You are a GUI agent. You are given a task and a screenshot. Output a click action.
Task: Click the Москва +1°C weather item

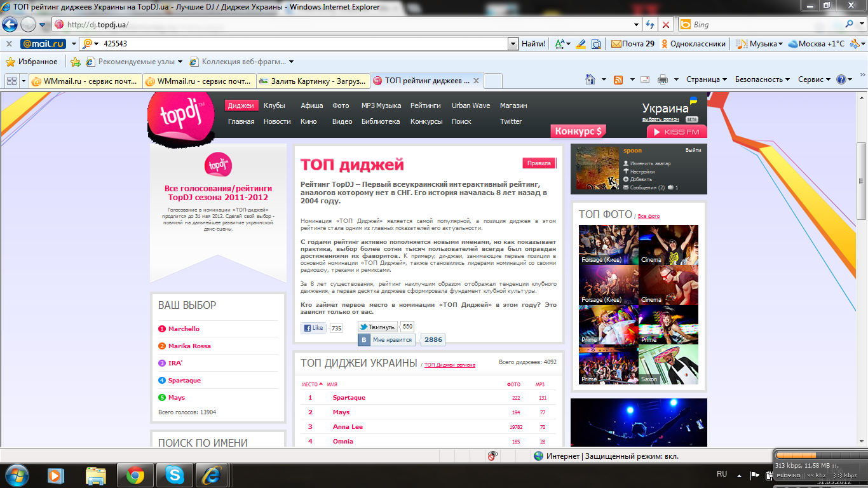click(x=817, y=44)
